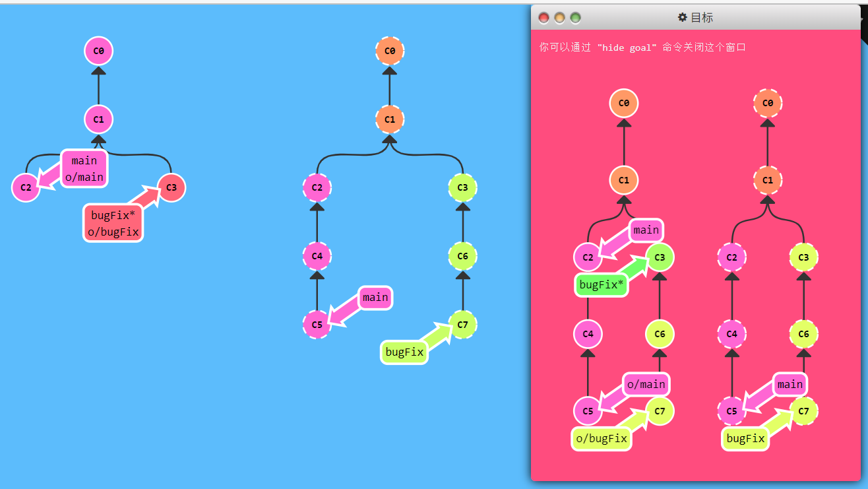The width and height of the screenshot is (868, 489).
Task: Select commit C2 in the main local tree
Action: click(x=26, y=187)
